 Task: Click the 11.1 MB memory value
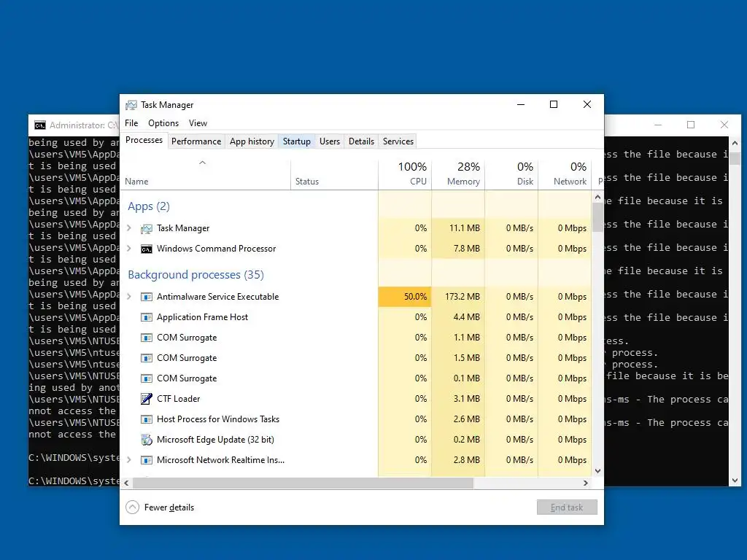pos(465,228)
